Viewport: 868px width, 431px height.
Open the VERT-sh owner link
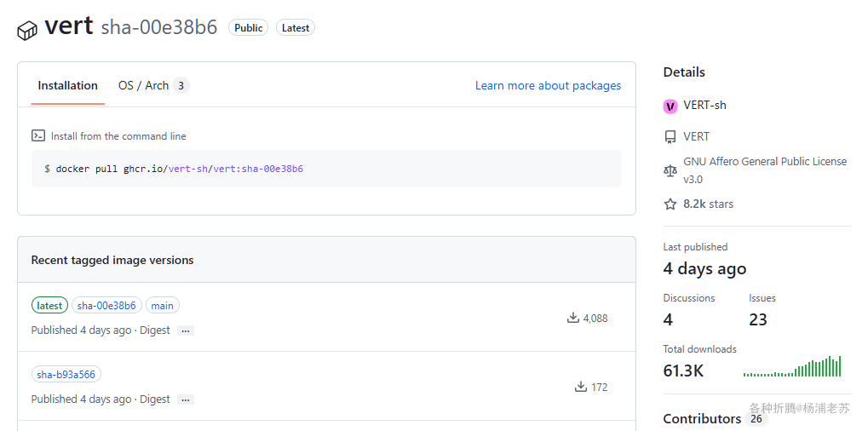click(704, 106)
